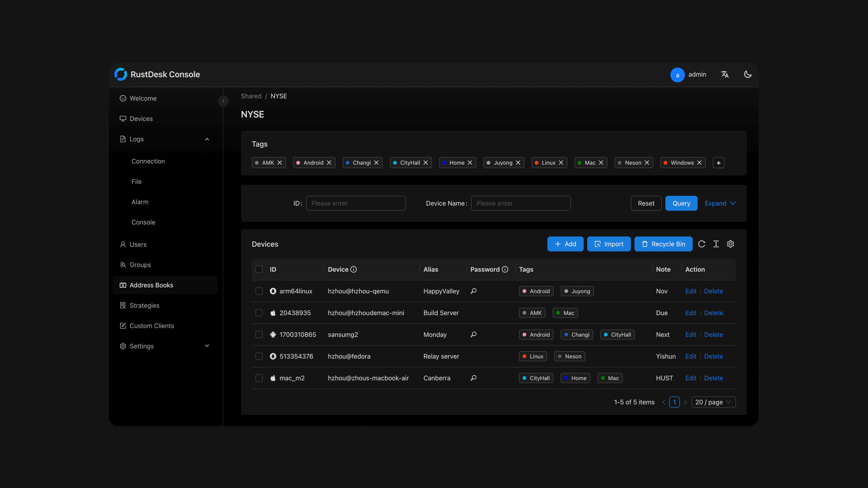This screenshot has width=868, height=488.
Task: Edit the arm64linux device
Action: [x=691, y=291]
